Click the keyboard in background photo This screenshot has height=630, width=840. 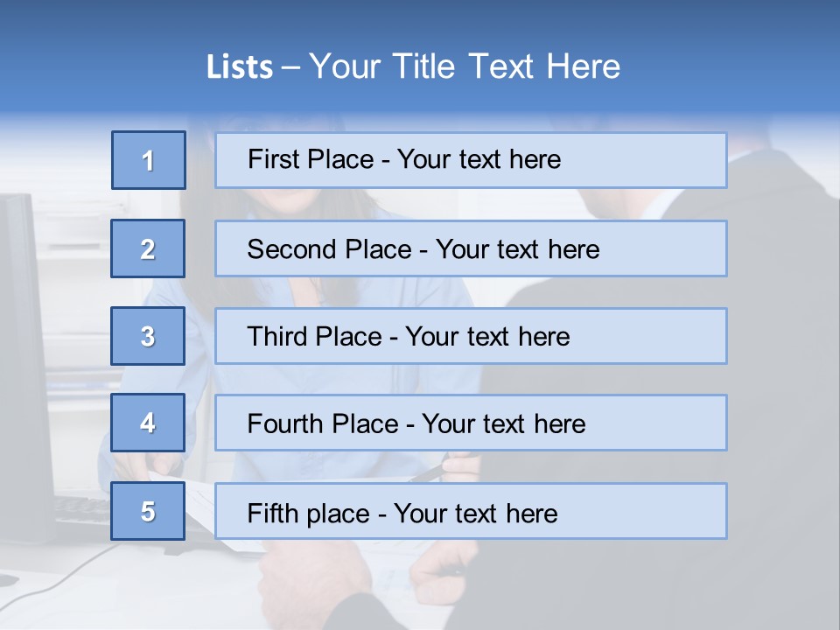pos(83,509)
